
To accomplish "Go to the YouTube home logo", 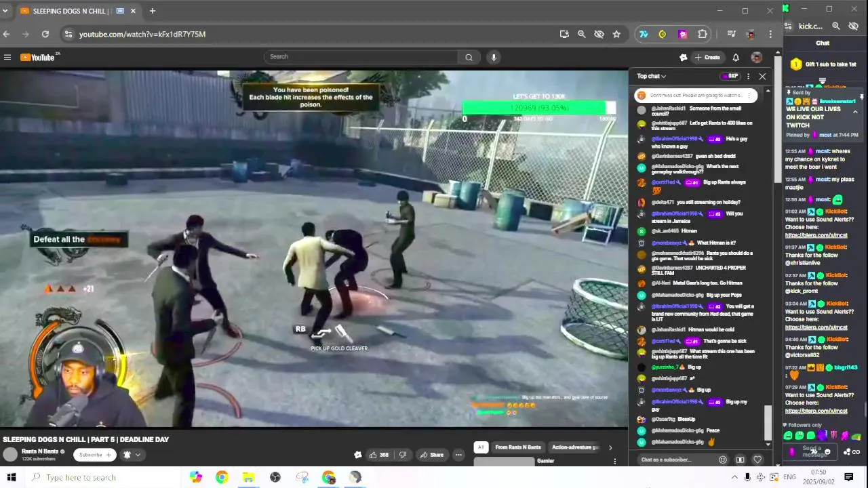I will point(37,58).
